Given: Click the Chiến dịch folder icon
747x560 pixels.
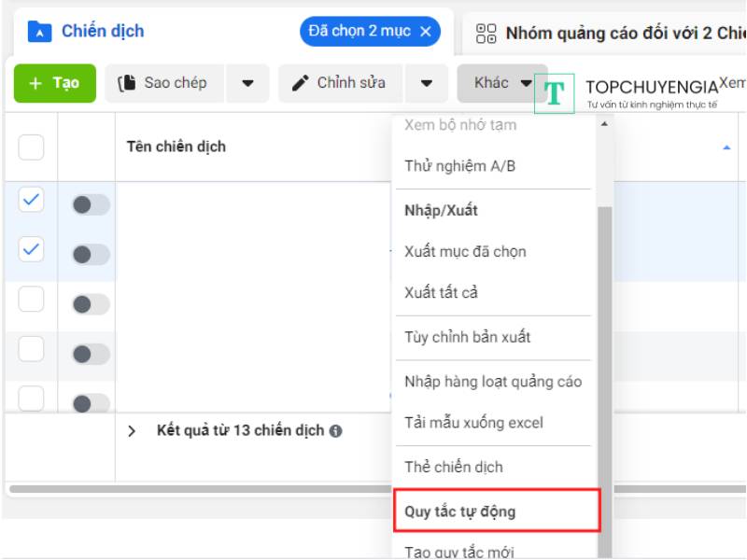Looking at the screenshot, I should (x=39, y=32).
